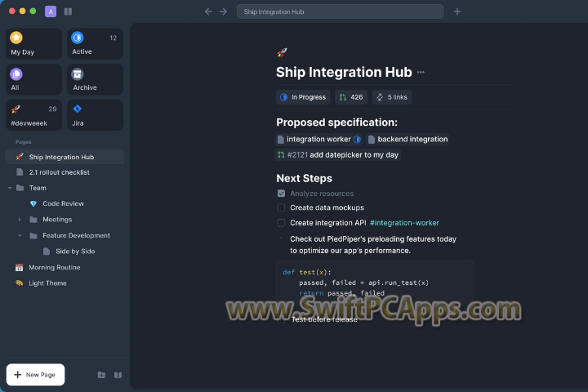The height and width of the screenshot is (392, 588).
Task: Open the integration worker page link
Action: (x=318, y=139)
